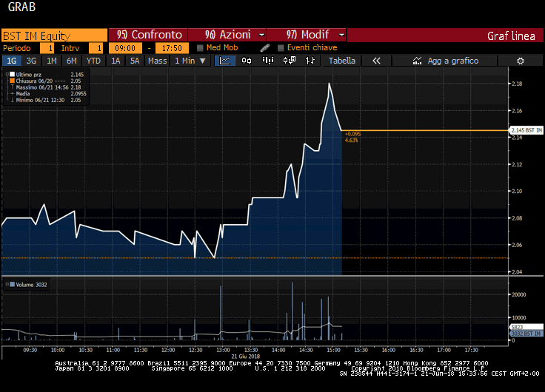Image resolution: width=545 pixels, height=392 pixels.
Task: Click the Agg a grafico chart icon
Action: point(418,61)
